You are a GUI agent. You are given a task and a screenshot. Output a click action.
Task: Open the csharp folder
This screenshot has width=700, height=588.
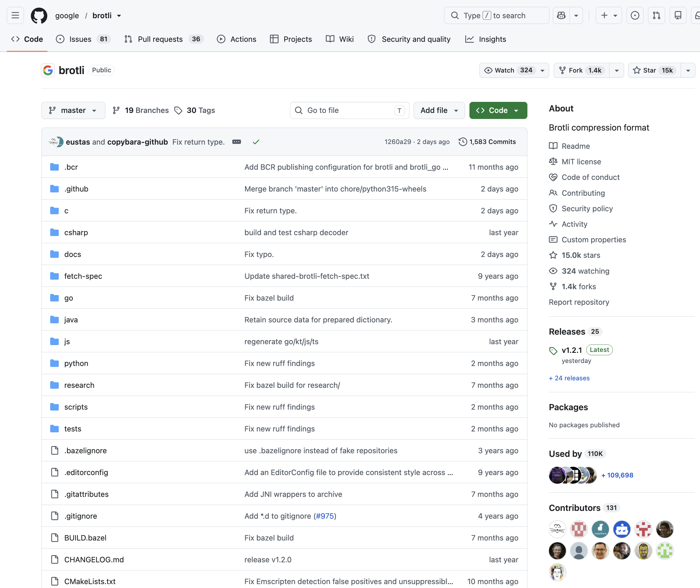pos(76,232)
